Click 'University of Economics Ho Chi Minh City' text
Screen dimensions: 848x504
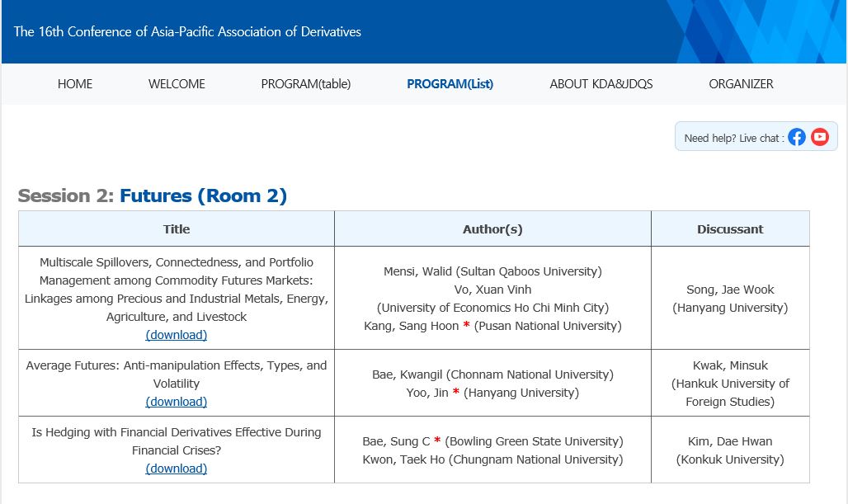pos(492,308)
